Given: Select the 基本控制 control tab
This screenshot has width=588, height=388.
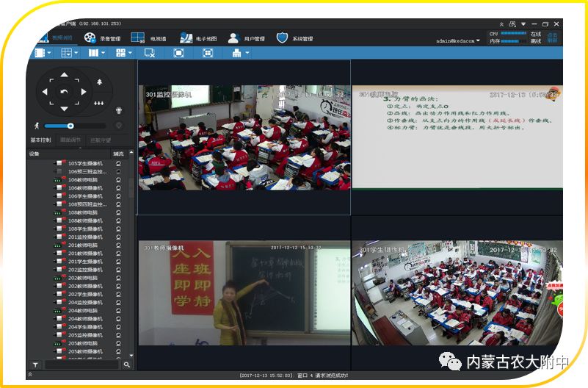Looking at the screenshot, I should (40, 140).
